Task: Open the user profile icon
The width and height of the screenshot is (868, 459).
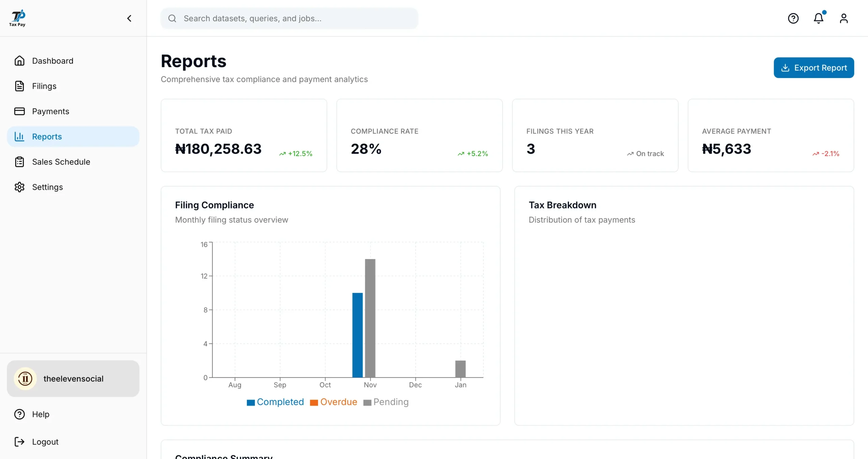Action: (x=844, y=18)
